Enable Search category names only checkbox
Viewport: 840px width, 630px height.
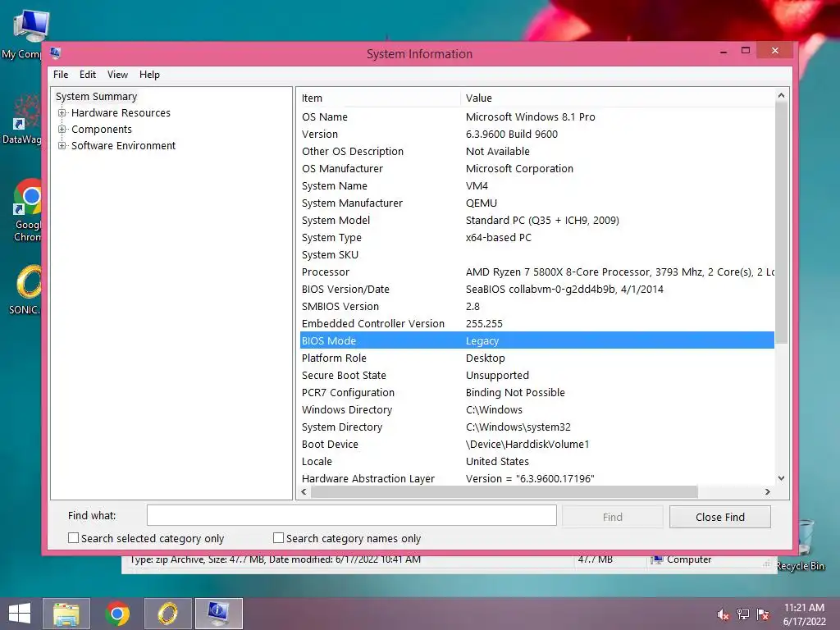278,538
